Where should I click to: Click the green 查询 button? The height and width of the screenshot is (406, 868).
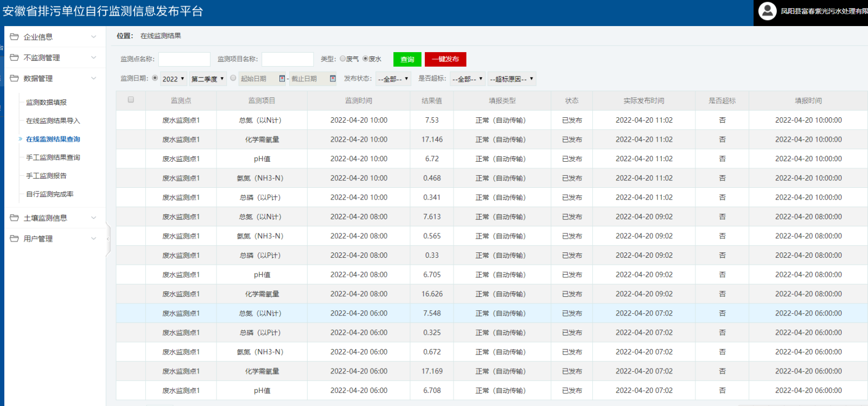(407, 59)
